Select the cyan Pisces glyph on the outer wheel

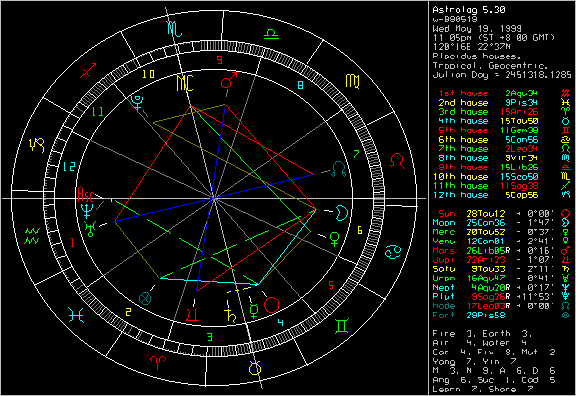(x=76, y=315)
